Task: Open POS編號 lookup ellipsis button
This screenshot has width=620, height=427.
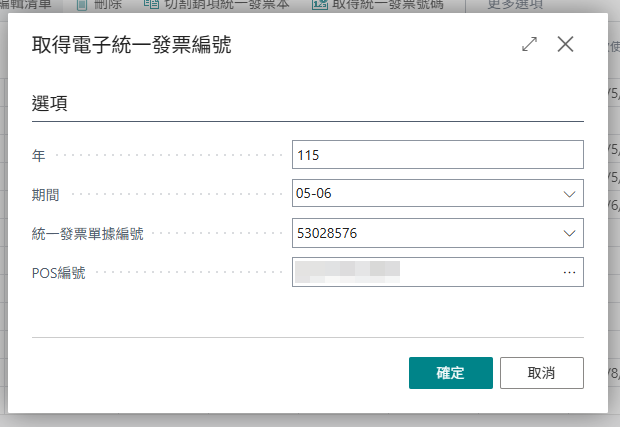Action: pyautogui.click(x=569, y=272)
